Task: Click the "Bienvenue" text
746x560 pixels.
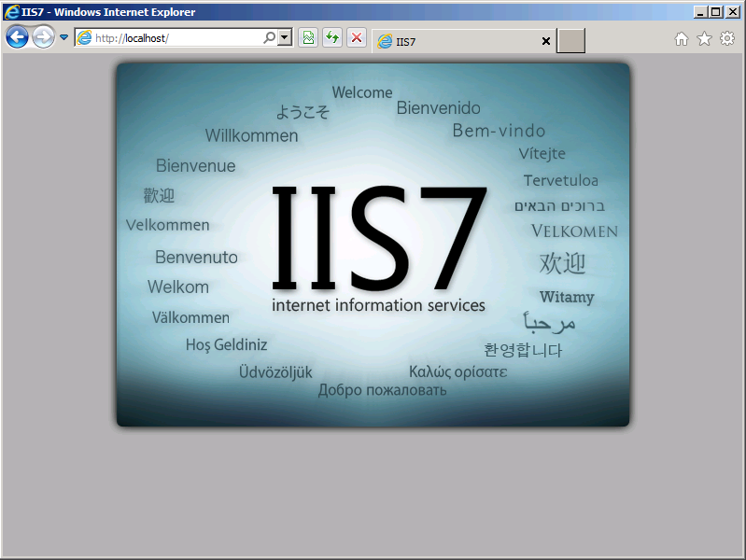Action: click(x=195, y=165)
